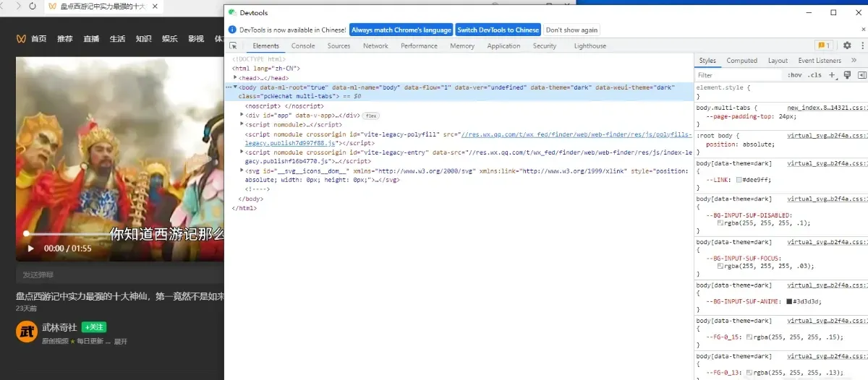Reload the WeChat Channels page
Screen dimensions: 868x380
coord(33,6)
